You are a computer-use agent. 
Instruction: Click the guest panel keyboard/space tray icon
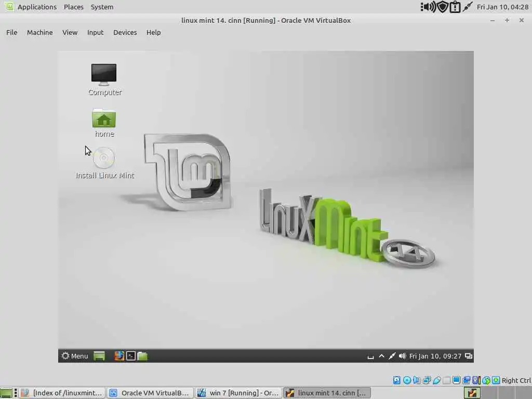point(370,356)
